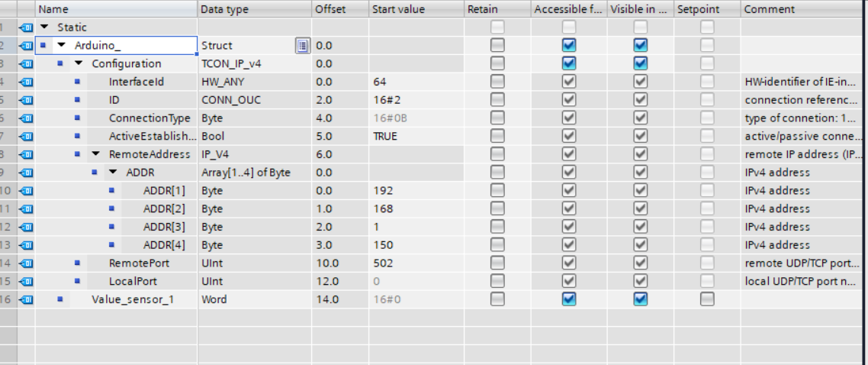Click the tag icon of the Arduino_ row
The image size is (868, 365).
26,45
